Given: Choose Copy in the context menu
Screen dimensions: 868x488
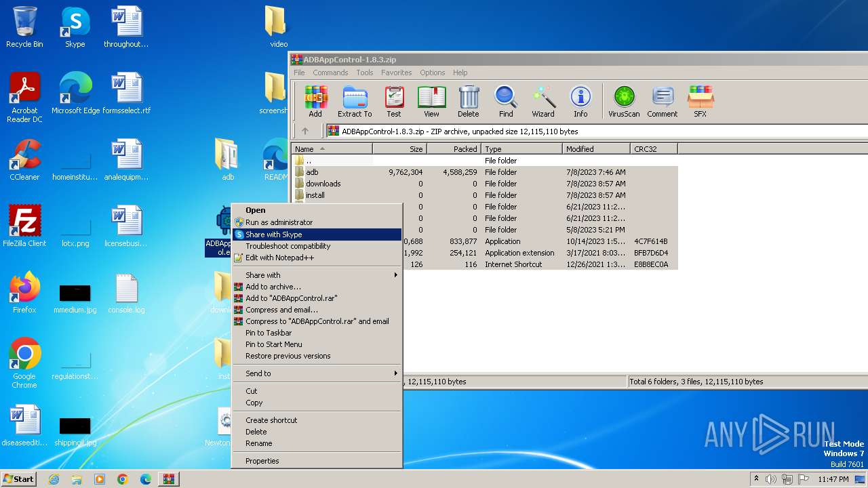Looking at the screenshot, I should click(317, 403).
